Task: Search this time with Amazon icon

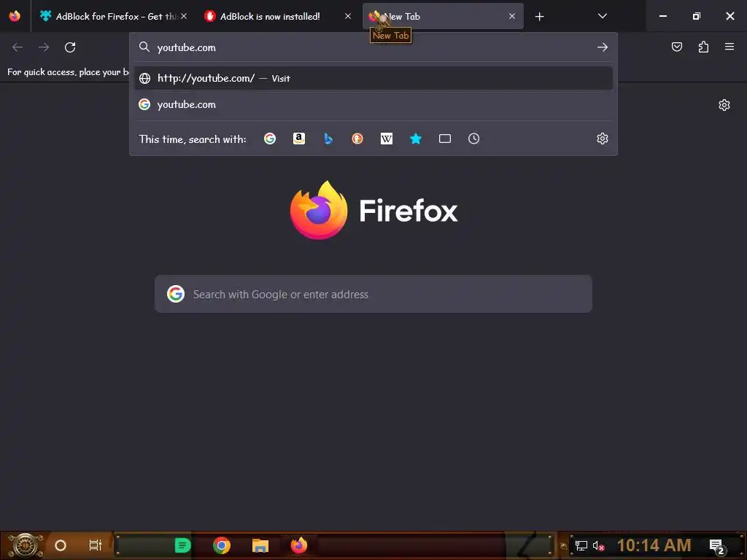Action: click(298, 139)
